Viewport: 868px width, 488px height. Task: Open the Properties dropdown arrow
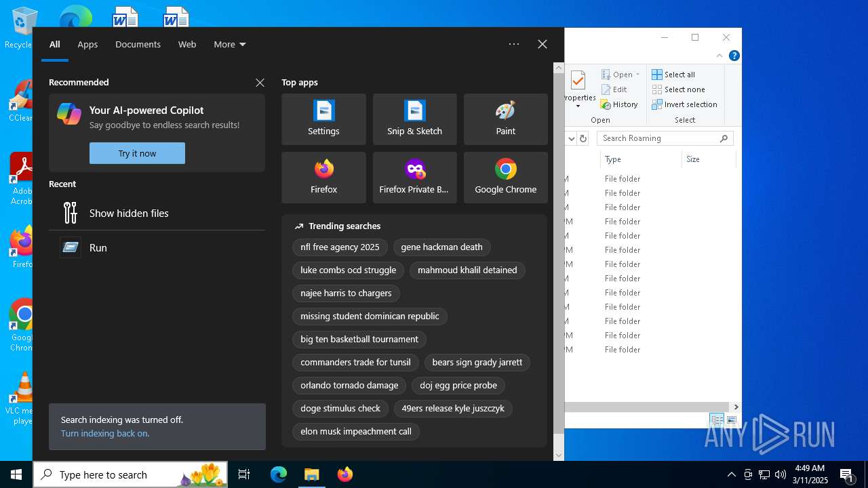(x=578, y=106)
